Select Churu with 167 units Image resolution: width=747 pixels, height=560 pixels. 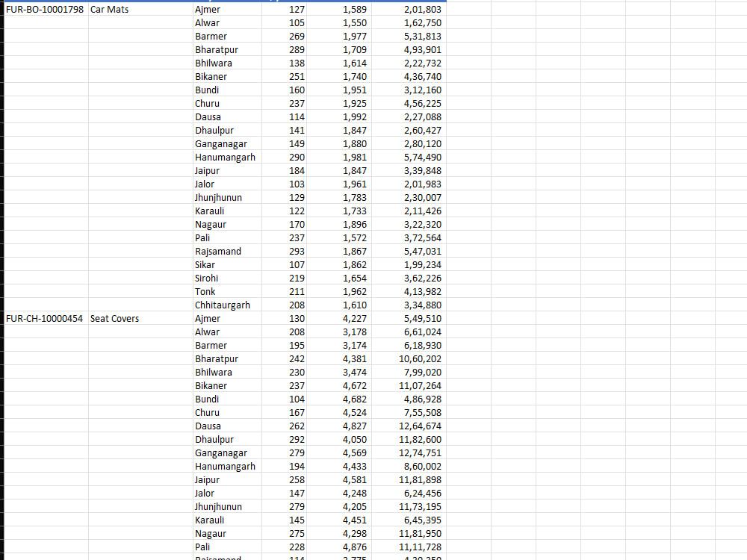[227, 413]
